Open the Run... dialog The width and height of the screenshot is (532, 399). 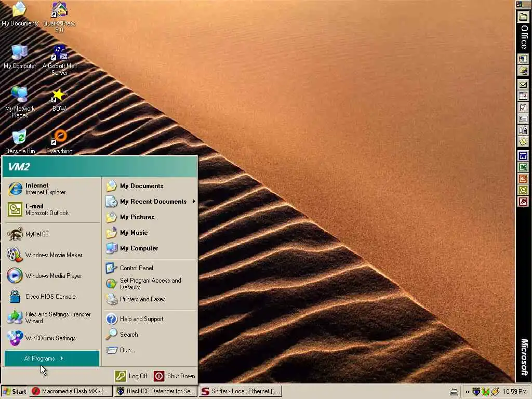[150, 350]
